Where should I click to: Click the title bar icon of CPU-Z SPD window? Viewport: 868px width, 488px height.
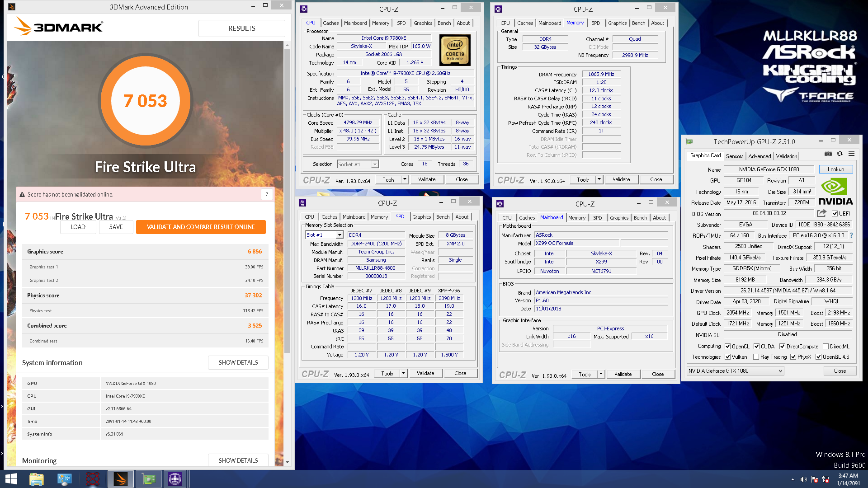point(302,203)
